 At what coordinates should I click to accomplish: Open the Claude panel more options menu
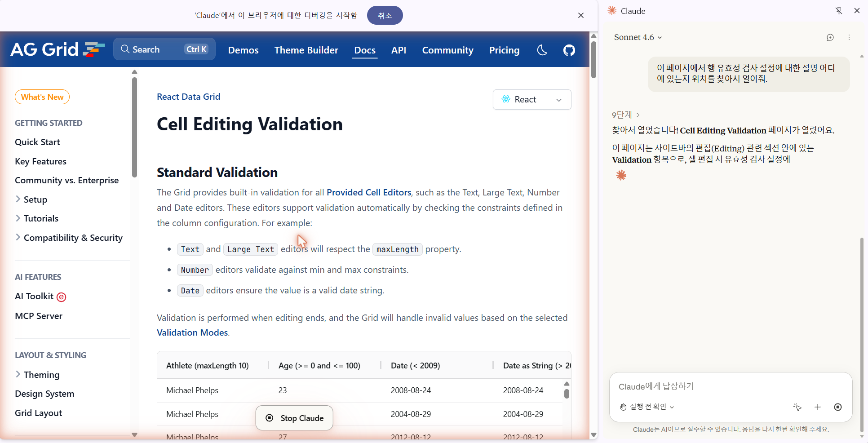[849, 37]
